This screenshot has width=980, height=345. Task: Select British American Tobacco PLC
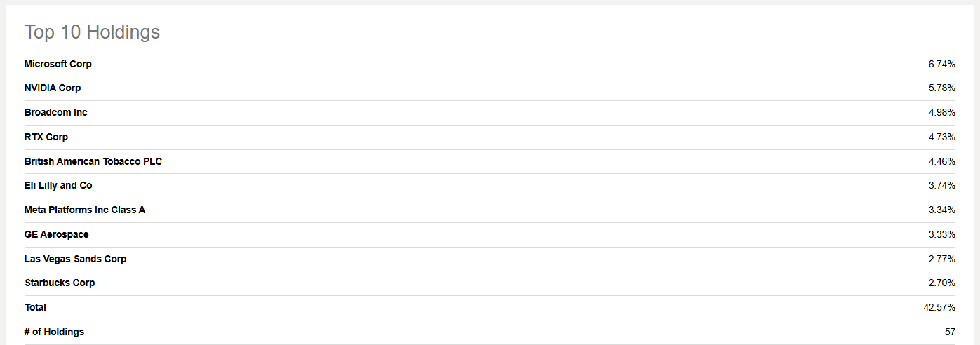pyautogui.click(x=93, y=161)
